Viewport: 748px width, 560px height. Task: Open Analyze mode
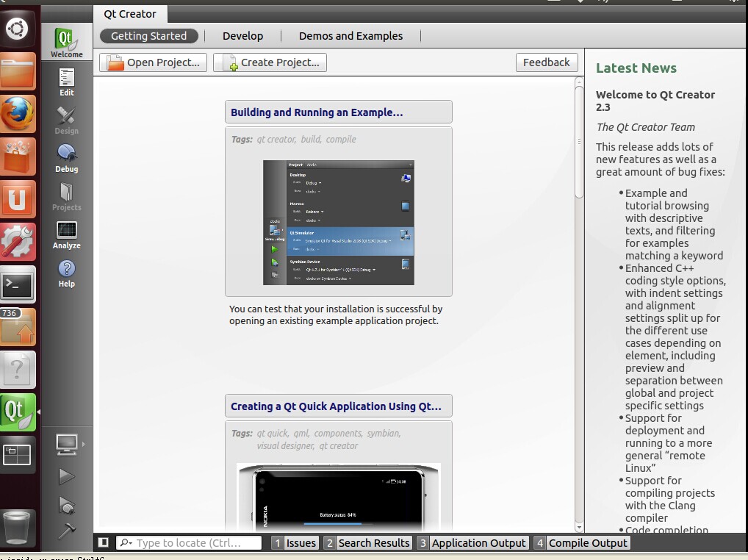(67, 234)
